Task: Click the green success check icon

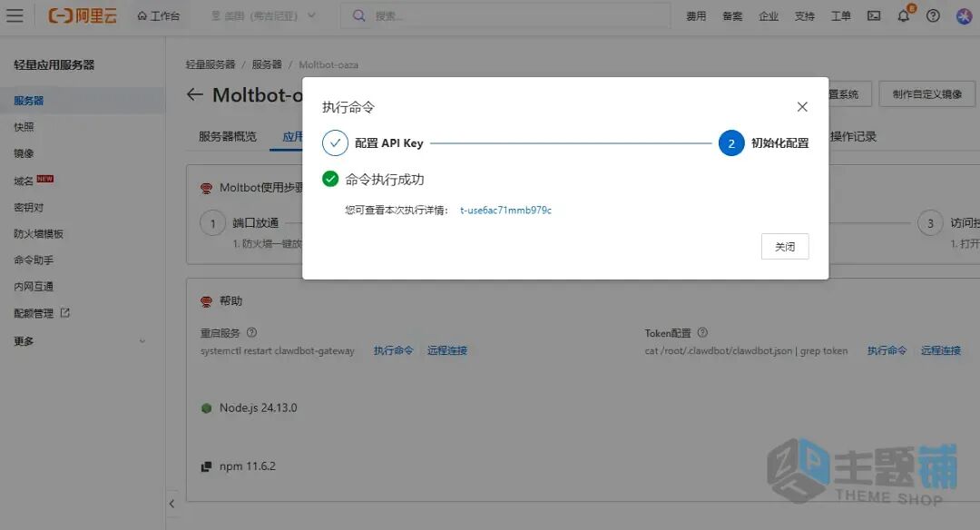Action: pyautogui.click(x=330, y=180)
